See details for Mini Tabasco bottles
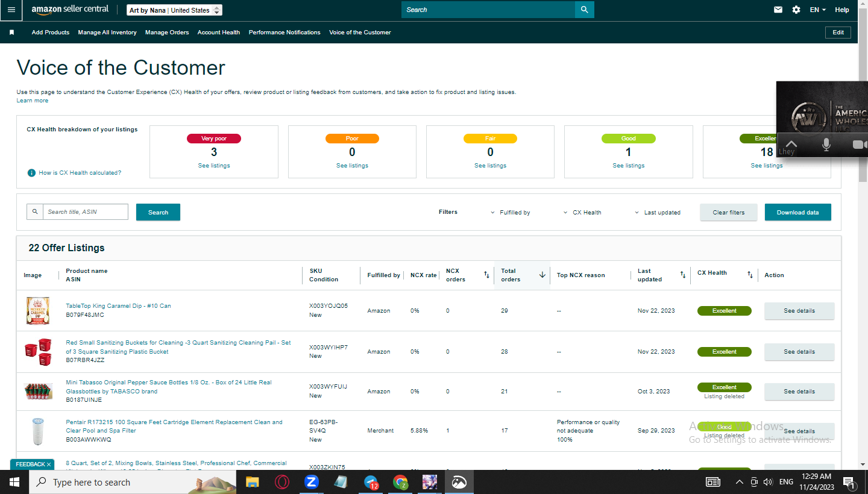Image resolution: width=868 pixels, height=494 pixels. [799, 392]
